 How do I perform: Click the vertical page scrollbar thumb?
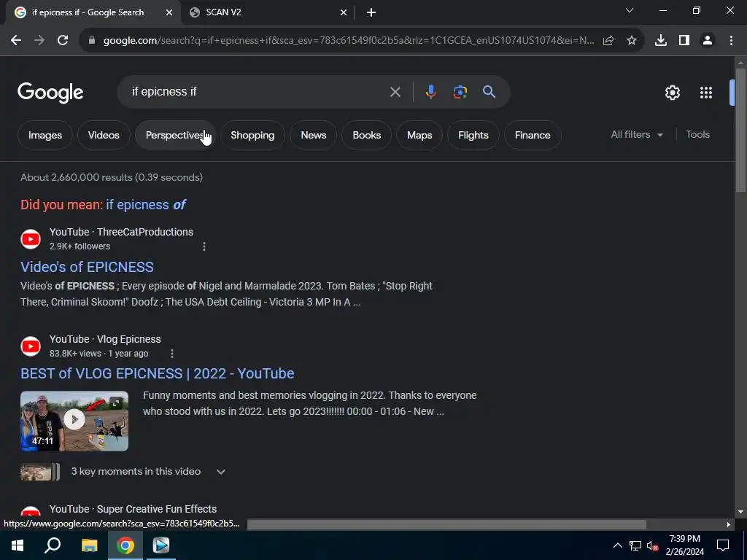coord(740,131)
